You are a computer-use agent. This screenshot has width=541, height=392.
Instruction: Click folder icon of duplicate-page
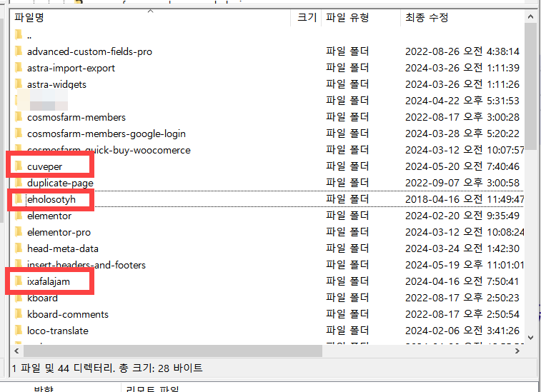click(19, 183)
